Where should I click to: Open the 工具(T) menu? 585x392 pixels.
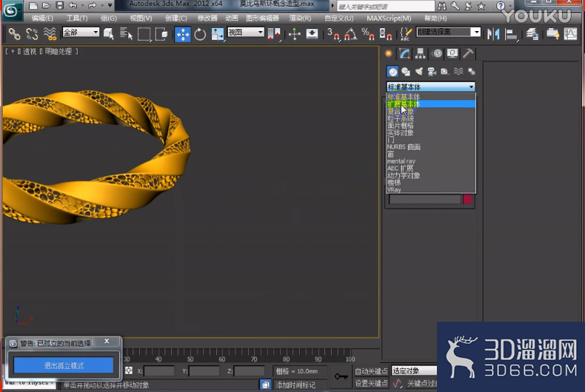coord(77,18)
